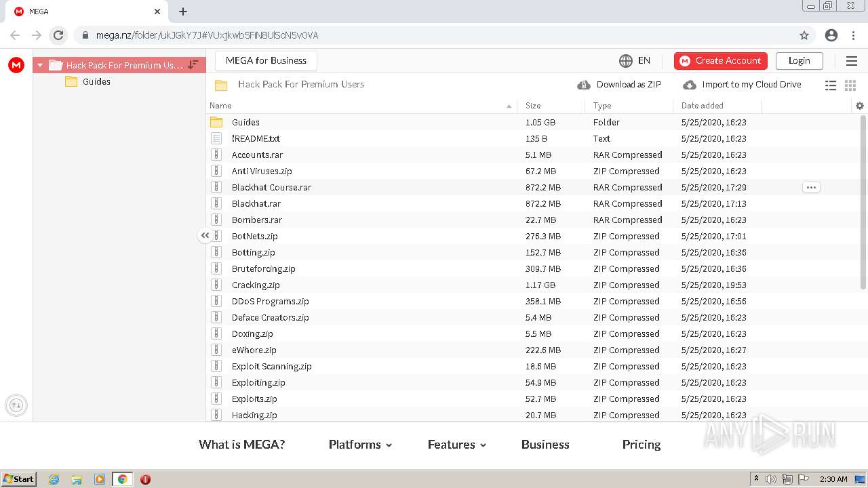Screen dimensions: 868x488
Task: Click the sort order icon in tree header
Action: [193, 64]
